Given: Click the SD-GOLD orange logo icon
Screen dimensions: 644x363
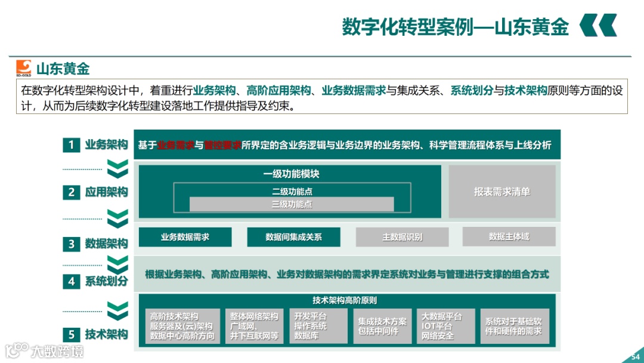Looking at the screenshot, I should click(24, 68).
